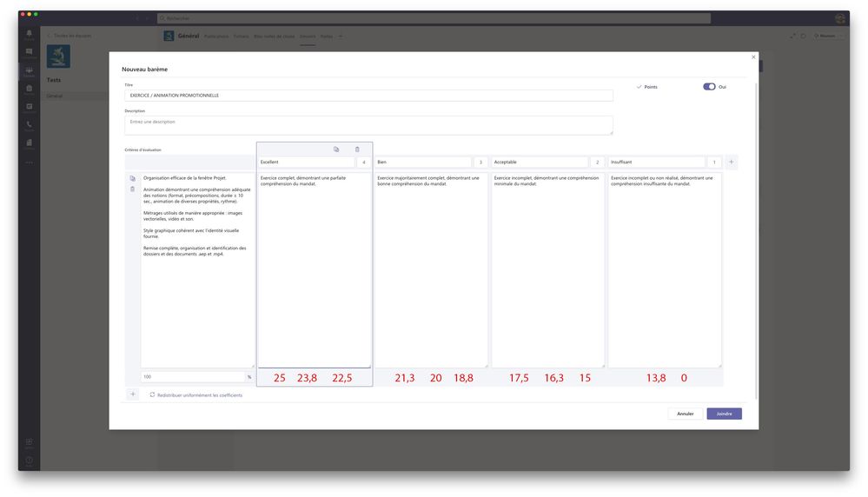Click Redistribuer uniformément les coefficients
Image resolution: width=868 pixels, height=497 pixels.
coord(199,395)
